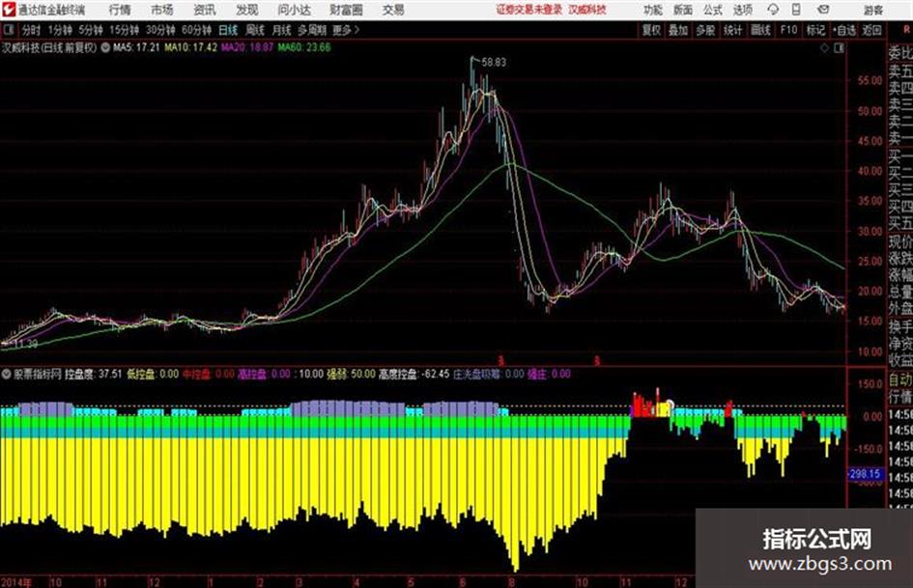Click the 复权 toolbar button

point(651,30)
